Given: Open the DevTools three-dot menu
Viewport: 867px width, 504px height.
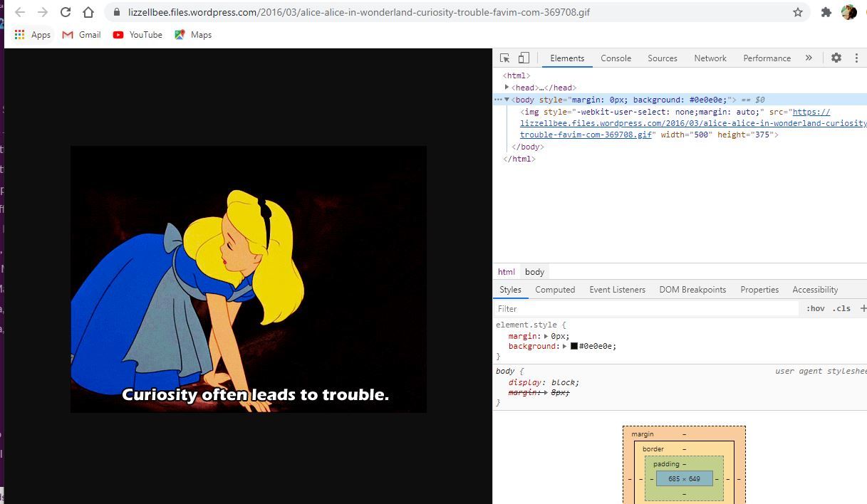Looking at the screenshot, I should (856, 58).
